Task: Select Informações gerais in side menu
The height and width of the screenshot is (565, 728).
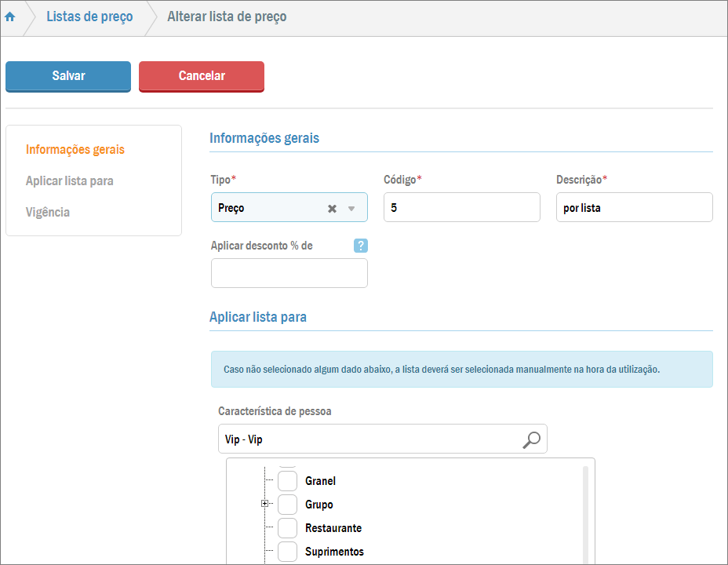Action: click(75, 149)
